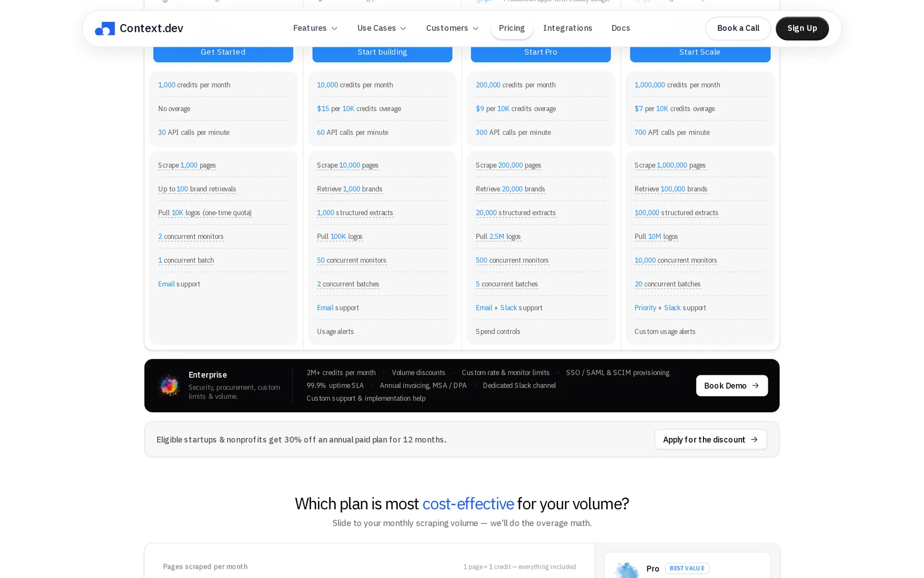This screenshot has width=924, height=578.
Task: Click '50 concurrent monitors' text
Action: (351, 260)
